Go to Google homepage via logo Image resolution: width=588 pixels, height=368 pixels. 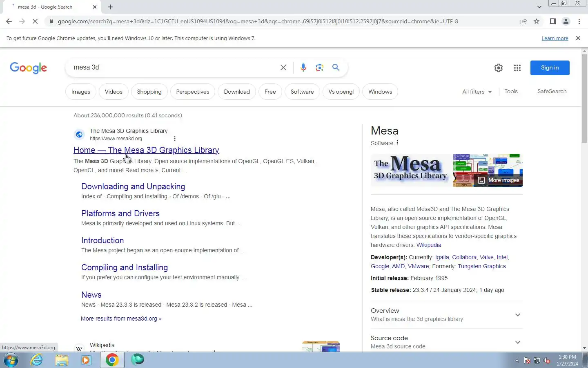point(29,68)
